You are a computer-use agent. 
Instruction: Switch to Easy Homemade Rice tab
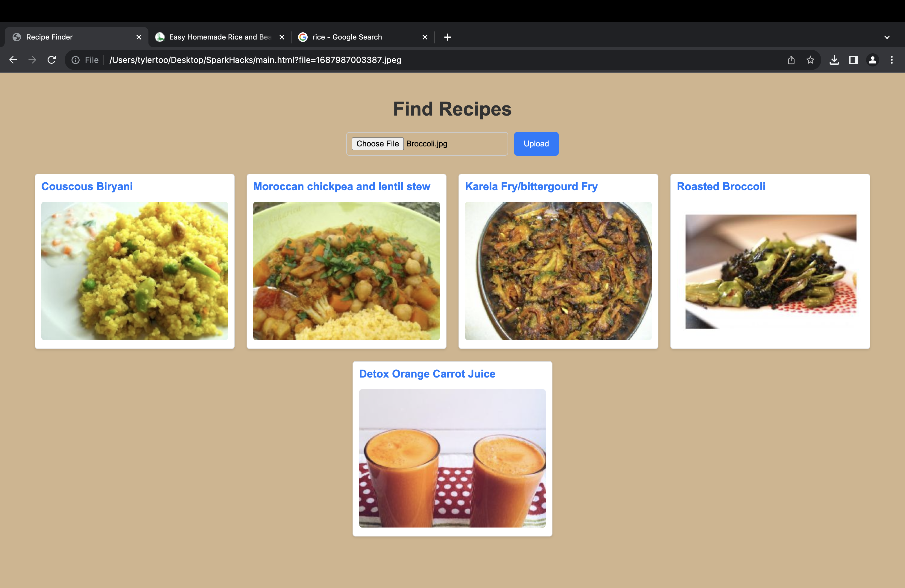219,37
